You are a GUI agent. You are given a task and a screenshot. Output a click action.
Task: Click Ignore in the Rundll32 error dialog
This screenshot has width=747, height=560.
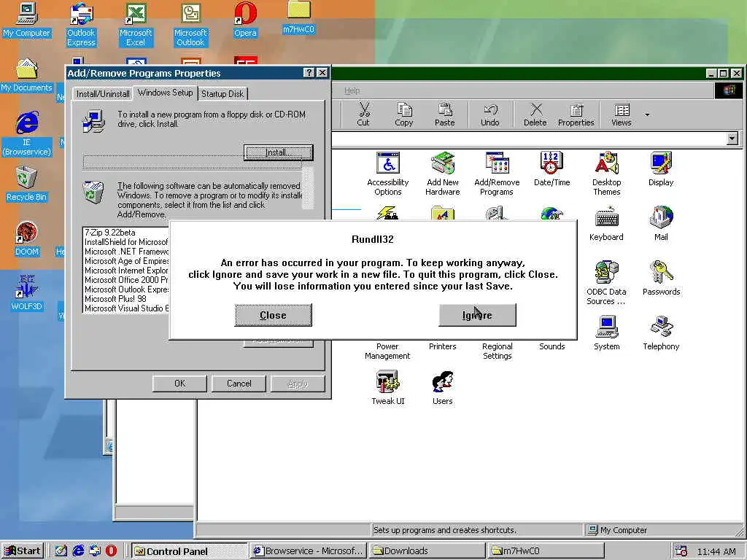pos(477,315)
